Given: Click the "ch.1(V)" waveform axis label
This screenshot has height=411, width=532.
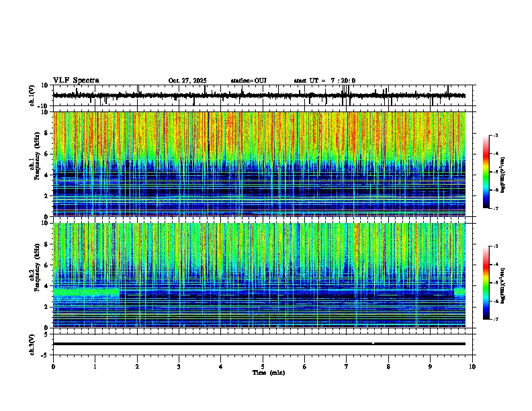Looking at the screenshot, I should [32, 95].
